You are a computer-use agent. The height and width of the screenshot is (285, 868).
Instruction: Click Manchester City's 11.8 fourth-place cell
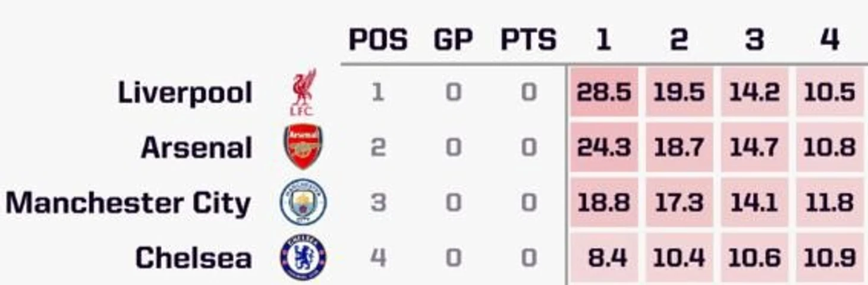pos(829,202)
